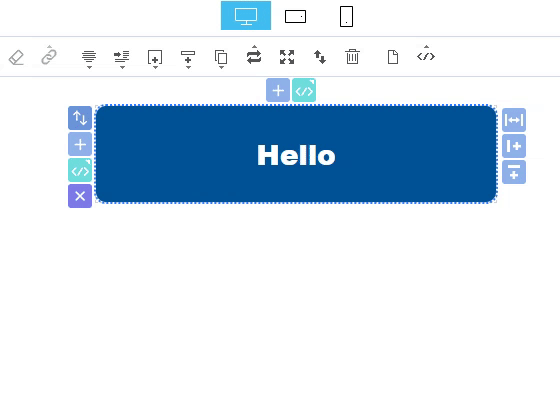Click the fullscreen expand arrows icon

287,57
